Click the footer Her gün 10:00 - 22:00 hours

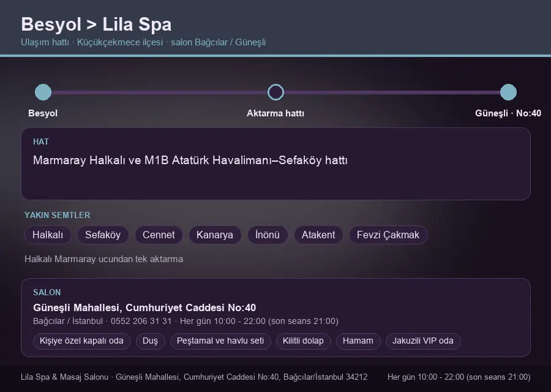point(459,377)
